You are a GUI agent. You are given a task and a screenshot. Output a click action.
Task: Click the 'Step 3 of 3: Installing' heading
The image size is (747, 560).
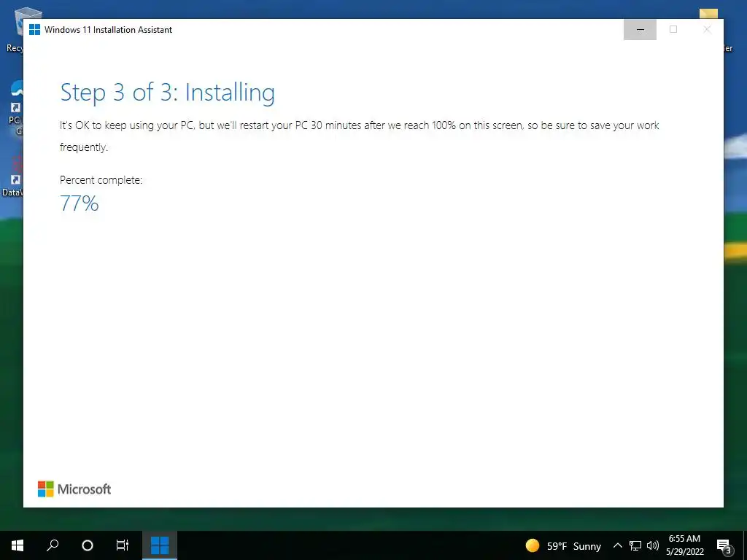point(167,93)
